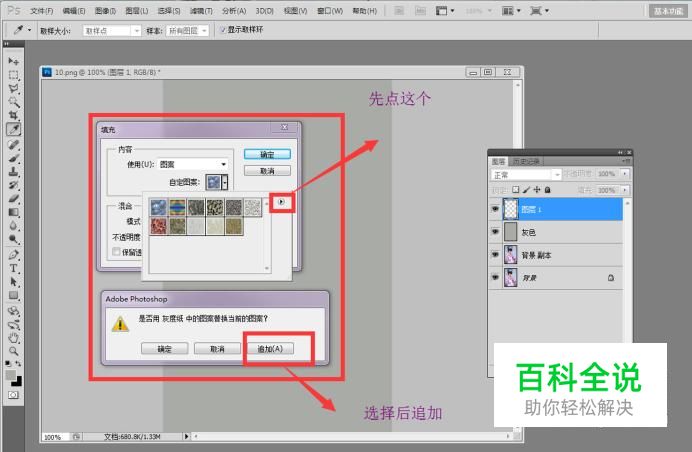The image size is (692, 452).
Task: Toggle visibility of the 背景 layer
Action: [x=495, y=277]
